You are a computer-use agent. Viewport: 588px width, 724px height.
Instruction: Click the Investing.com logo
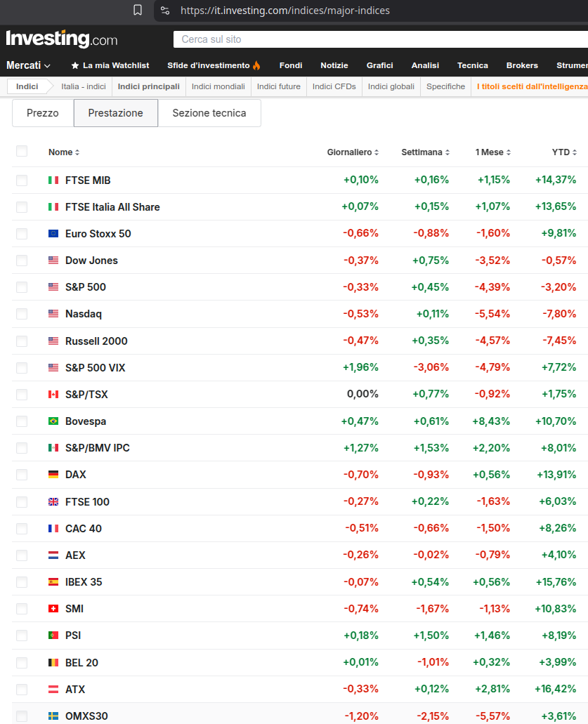coord(62,39)
